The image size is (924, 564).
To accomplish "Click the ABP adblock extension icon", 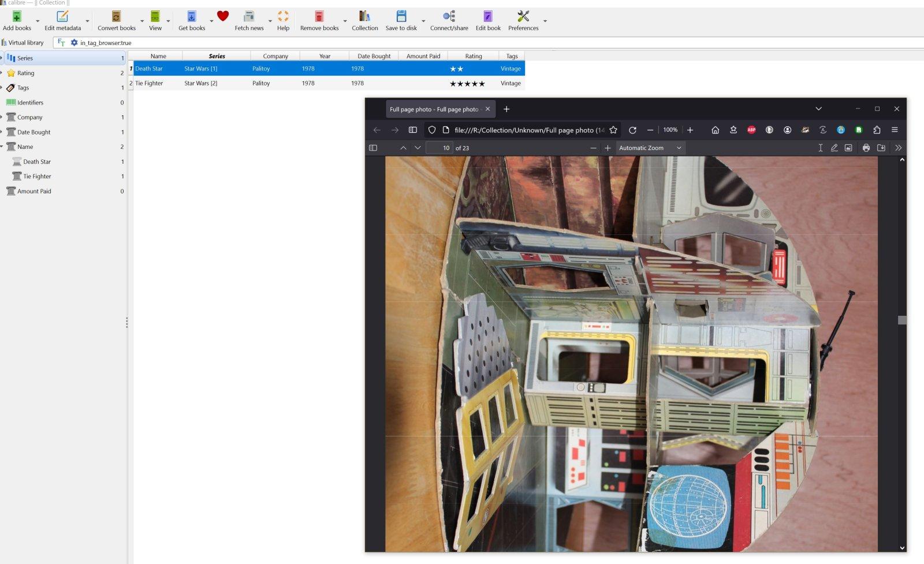I will click(751, 130).
